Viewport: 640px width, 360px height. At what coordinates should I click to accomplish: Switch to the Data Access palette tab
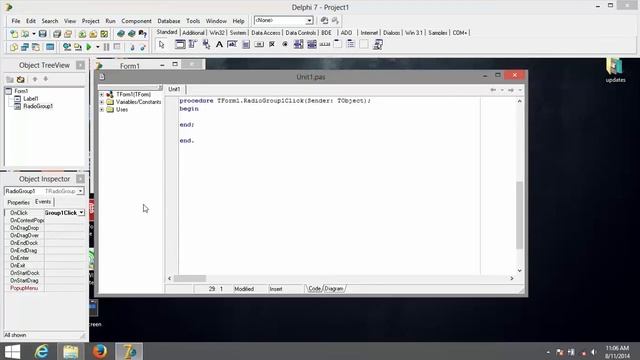pyautogui.click(x=266, y=33)
